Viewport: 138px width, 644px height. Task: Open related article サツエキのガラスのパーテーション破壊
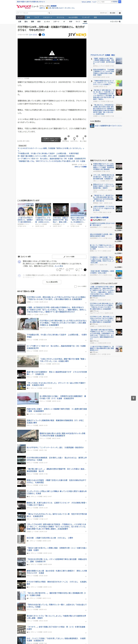[x=51, y=150]
